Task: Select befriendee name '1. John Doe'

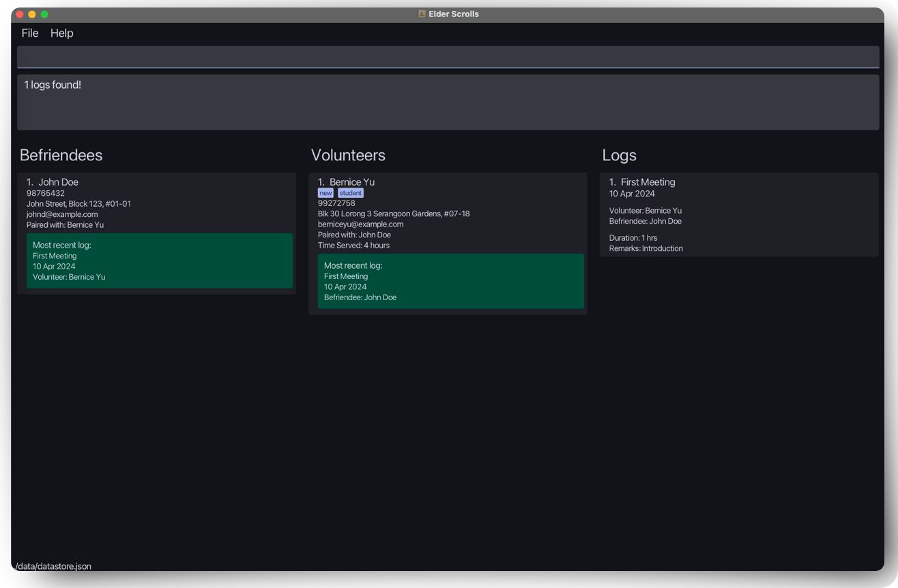Action: pyautogui.click(x=53, y=182)
